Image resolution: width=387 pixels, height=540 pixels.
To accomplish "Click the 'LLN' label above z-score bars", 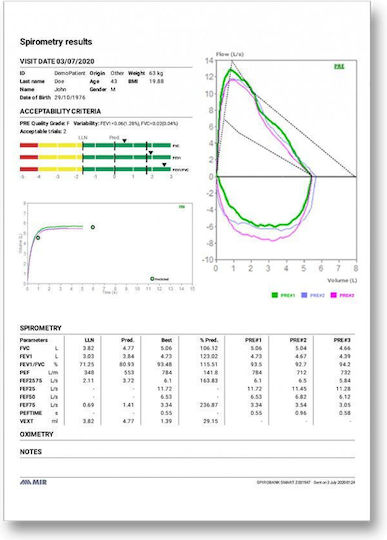I will pos(83,137).
